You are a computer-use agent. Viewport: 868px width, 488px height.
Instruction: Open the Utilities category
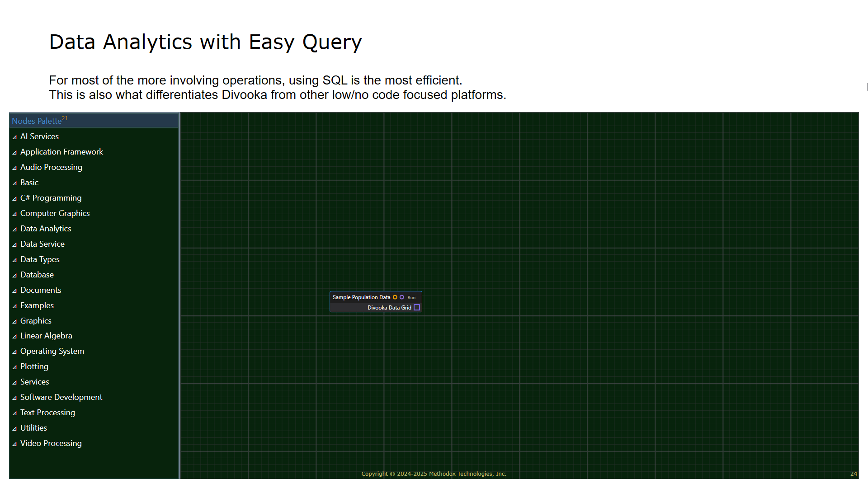33,428
